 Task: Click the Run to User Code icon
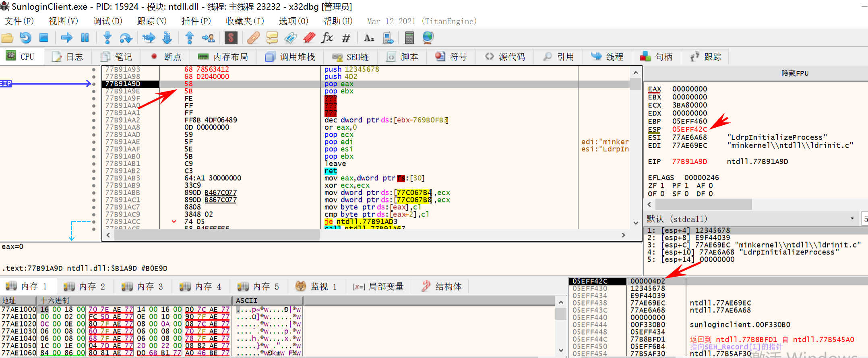(x=209, y=38)
